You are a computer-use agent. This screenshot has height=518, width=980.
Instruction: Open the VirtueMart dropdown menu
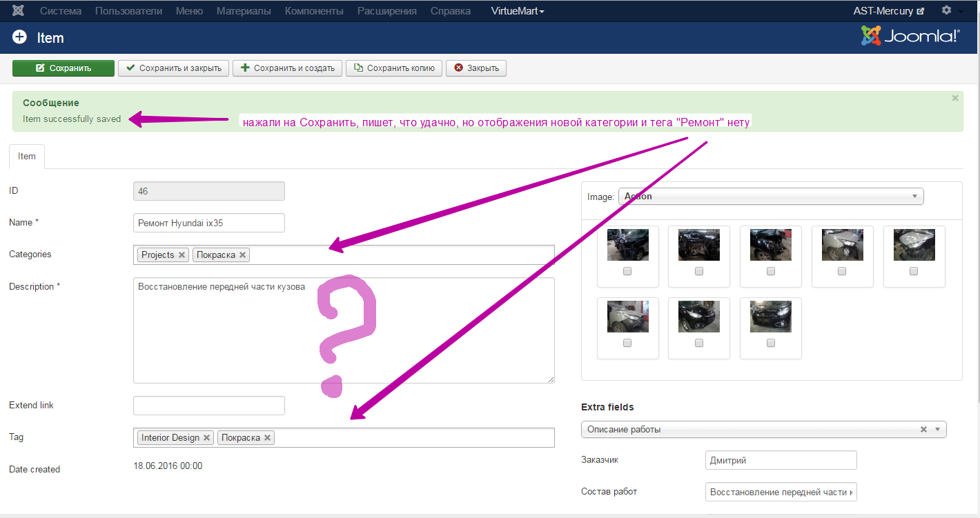coord(518,11)
